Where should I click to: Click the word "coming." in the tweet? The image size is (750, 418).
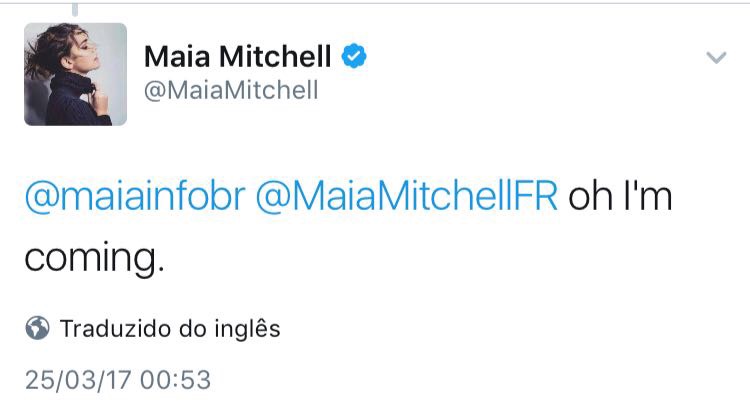[92, 257]
